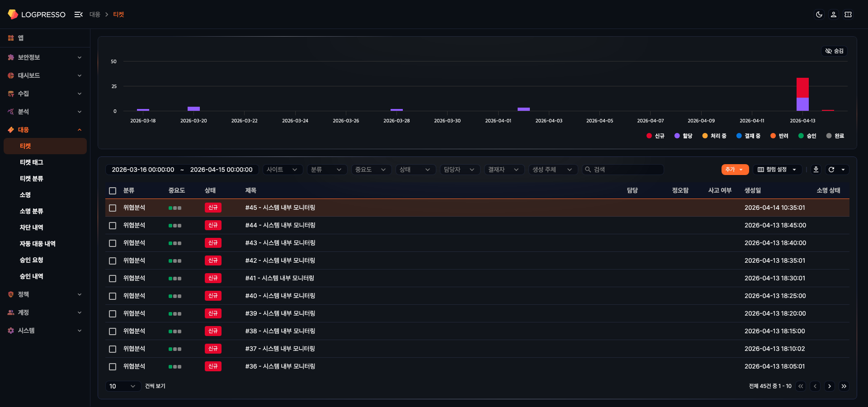Screen dimensions: 868x407
Task: Open 티켓 태그 in the sidebar
Action: (x=32, y=162)
